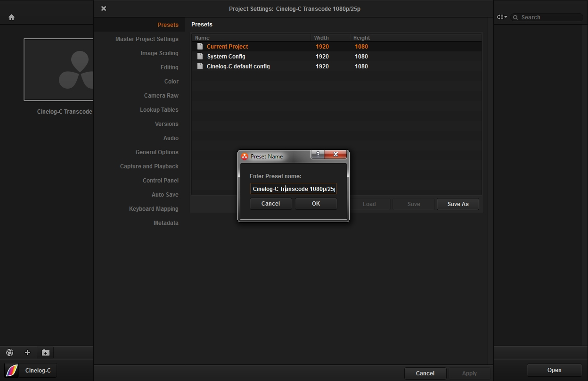Cancel the Preset Name dialog
This screenshot has height=381, width=588.
point(270,204)
